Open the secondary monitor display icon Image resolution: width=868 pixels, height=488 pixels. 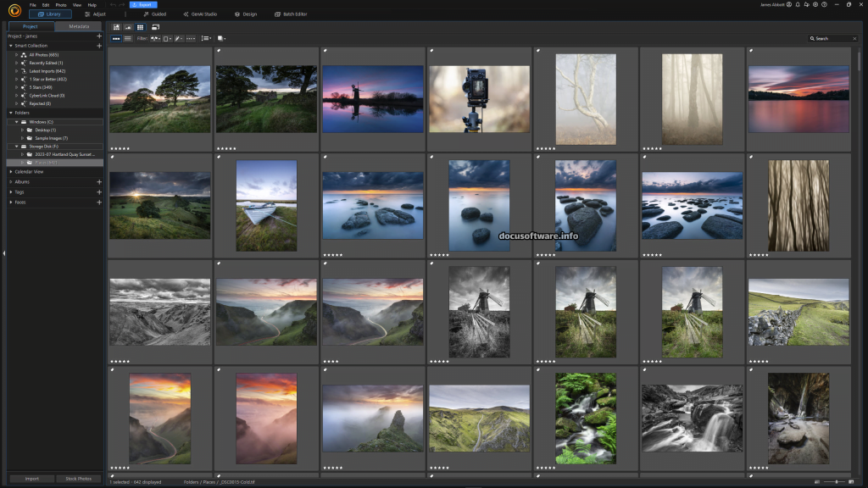155,27
